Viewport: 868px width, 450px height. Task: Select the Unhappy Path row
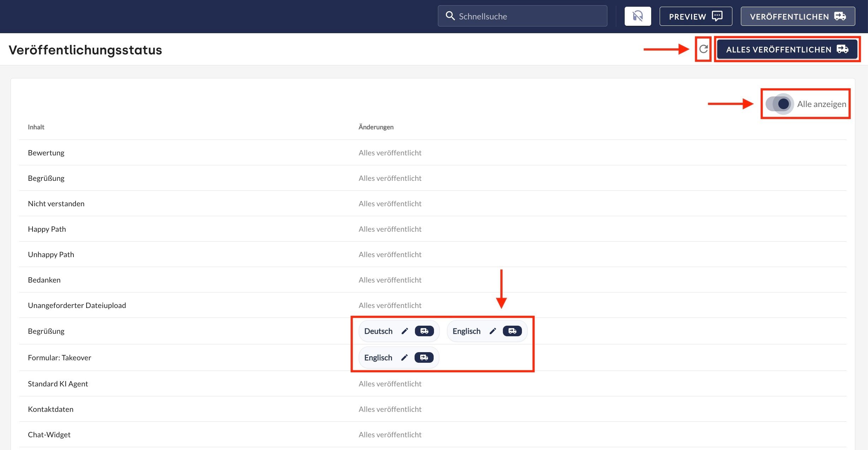point(51,254)
